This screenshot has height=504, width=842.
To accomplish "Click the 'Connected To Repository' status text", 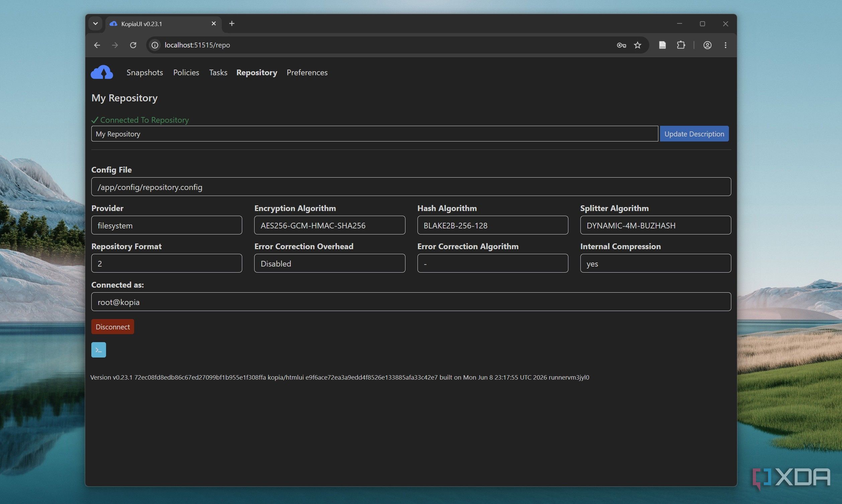I will pyautogui.click(x=145, y=120).
